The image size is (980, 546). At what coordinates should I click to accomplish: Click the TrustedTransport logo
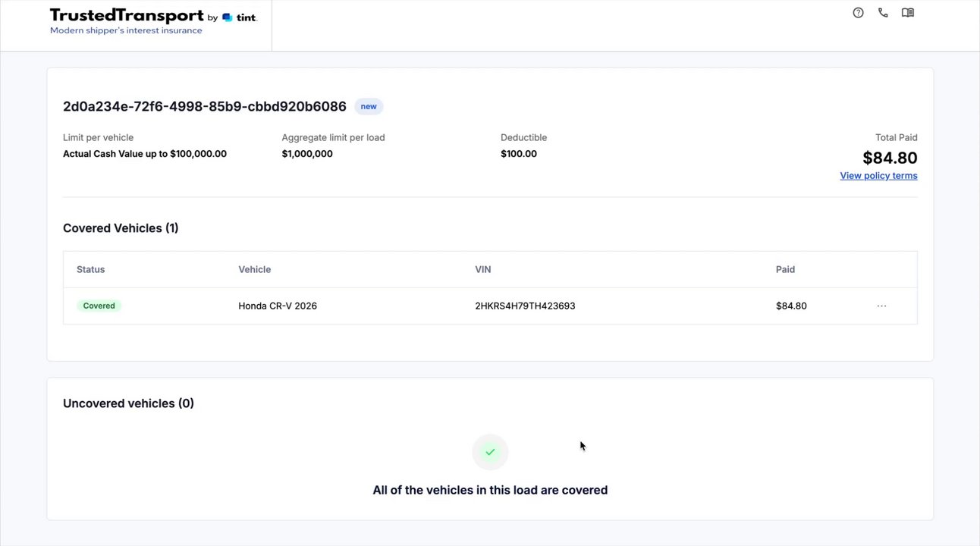127,16
